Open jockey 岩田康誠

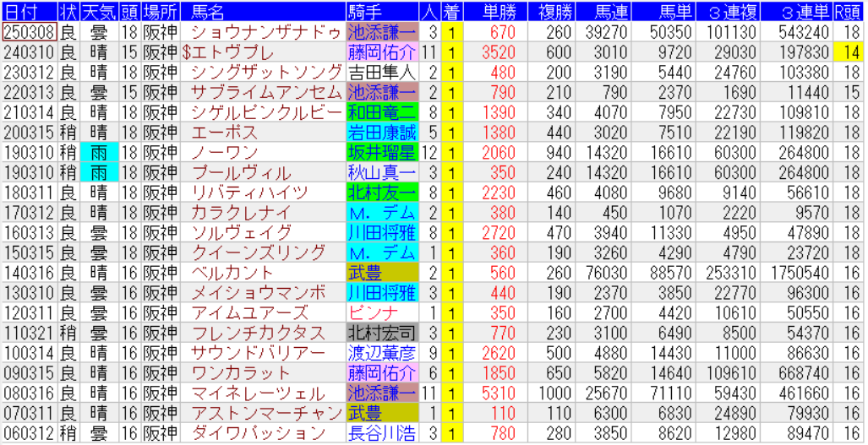click(381, 133)
